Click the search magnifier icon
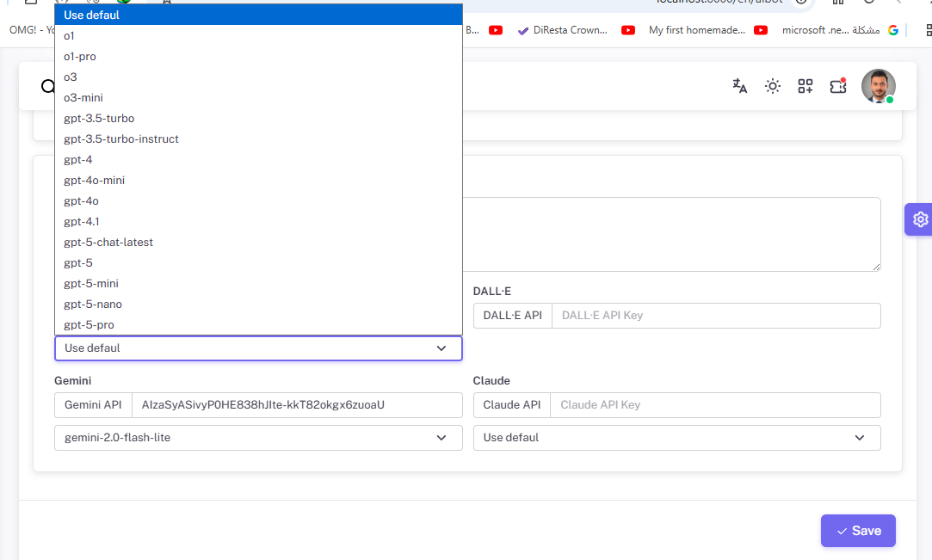932x560 pixels. pyautogui.click(x=47, y=86)
